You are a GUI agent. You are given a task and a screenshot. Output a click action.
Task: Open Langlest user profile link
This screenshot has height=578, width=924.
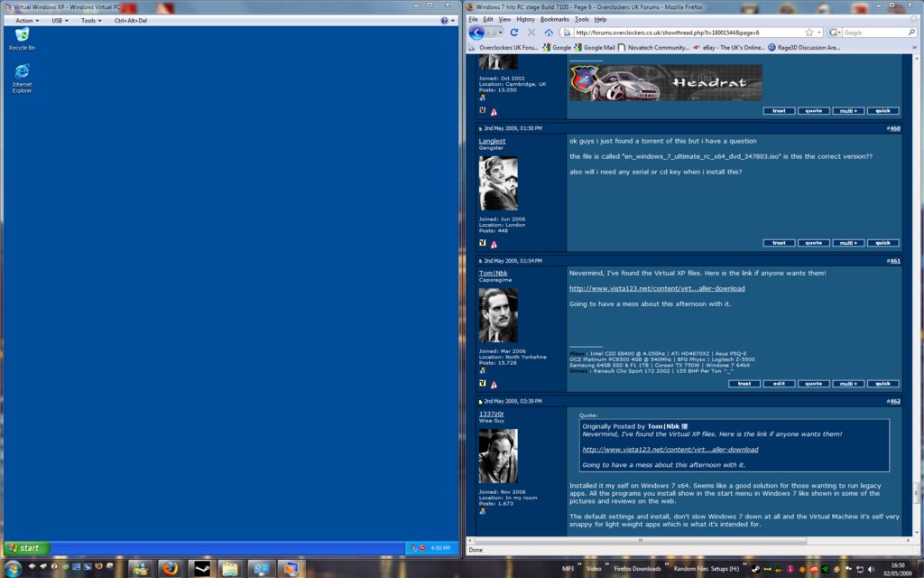click(492, 141)
